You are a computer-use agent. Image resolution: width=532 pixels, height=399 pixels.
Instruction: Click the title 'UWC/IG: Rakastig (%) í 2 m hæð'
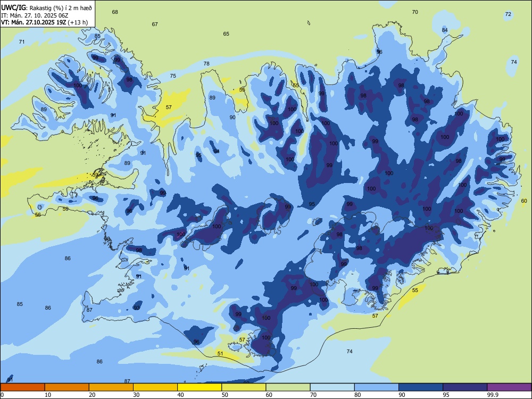click(46, 8)
